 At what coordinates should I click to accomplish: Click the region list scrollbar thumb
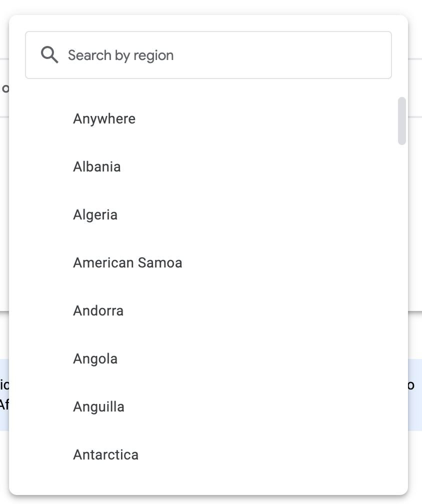(x=402, y=120)
